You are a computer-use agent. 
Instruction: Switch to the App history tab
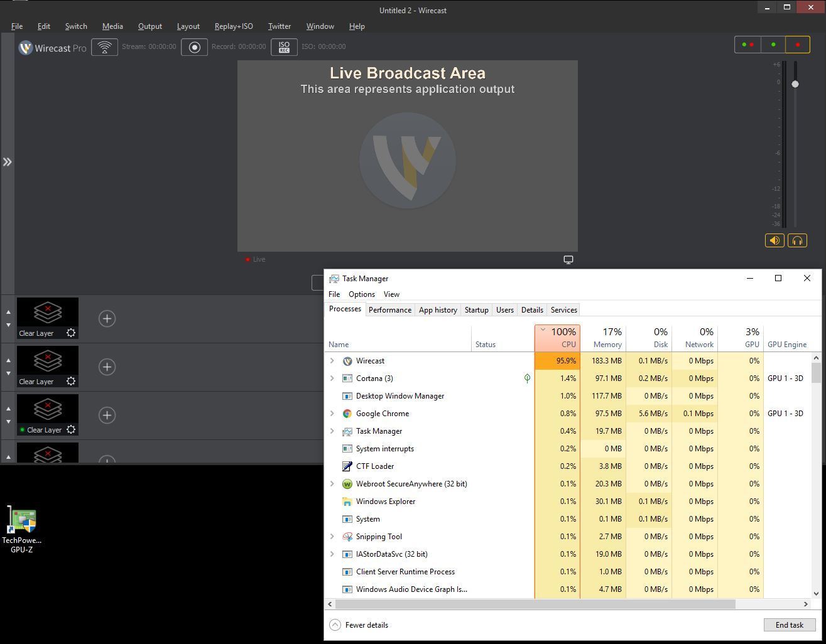pos(438,310)
